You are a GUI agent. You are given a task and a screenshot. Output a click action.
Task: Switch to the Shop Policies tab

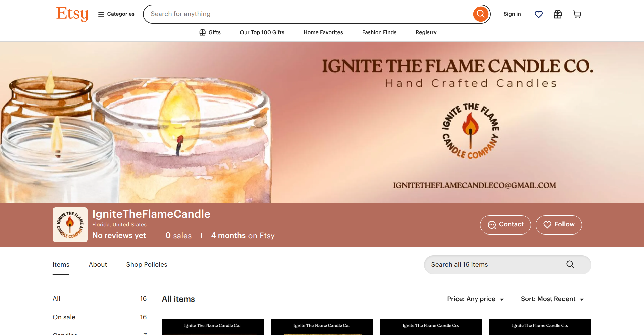(x=147, y=265)
